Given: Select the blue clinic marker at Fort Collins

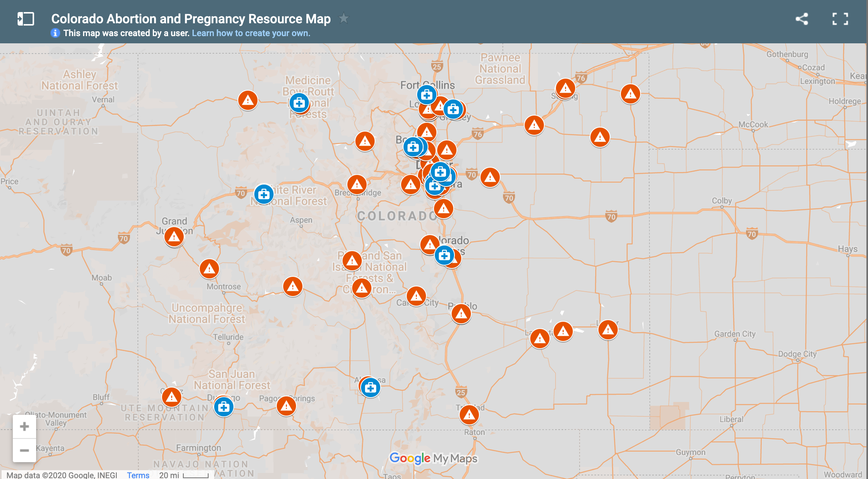Looking at the screenshot, I should (x=427, y=95).
